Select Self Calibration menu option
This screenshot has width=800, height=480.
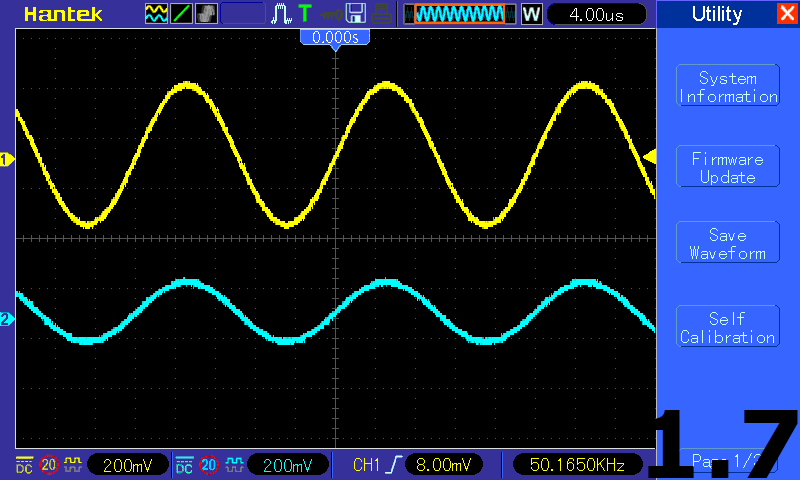[x=727, y=328]
